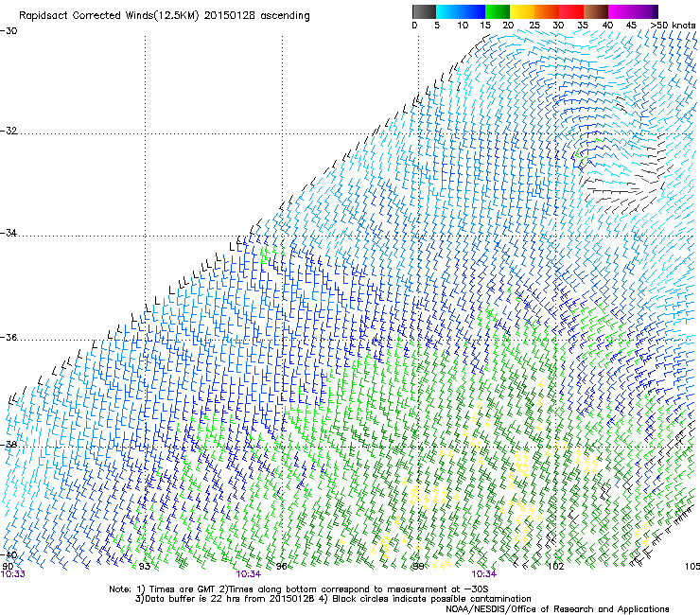The height and width of the screenshot is (615, 700).
Task: Click the '-30' latitude label
Action: 9,31
